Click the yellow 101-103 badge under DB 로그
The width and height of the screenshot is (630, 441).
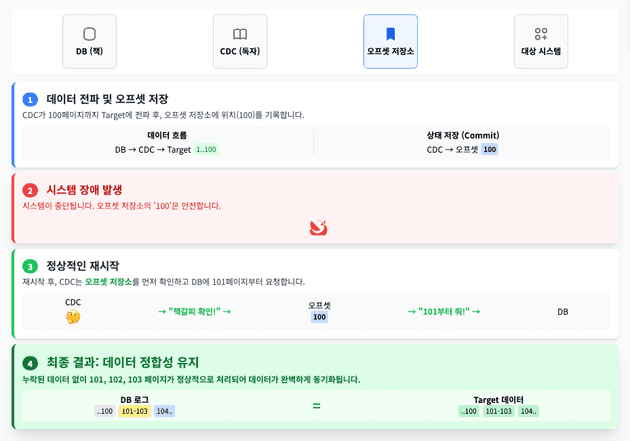[x=134, y=411]
